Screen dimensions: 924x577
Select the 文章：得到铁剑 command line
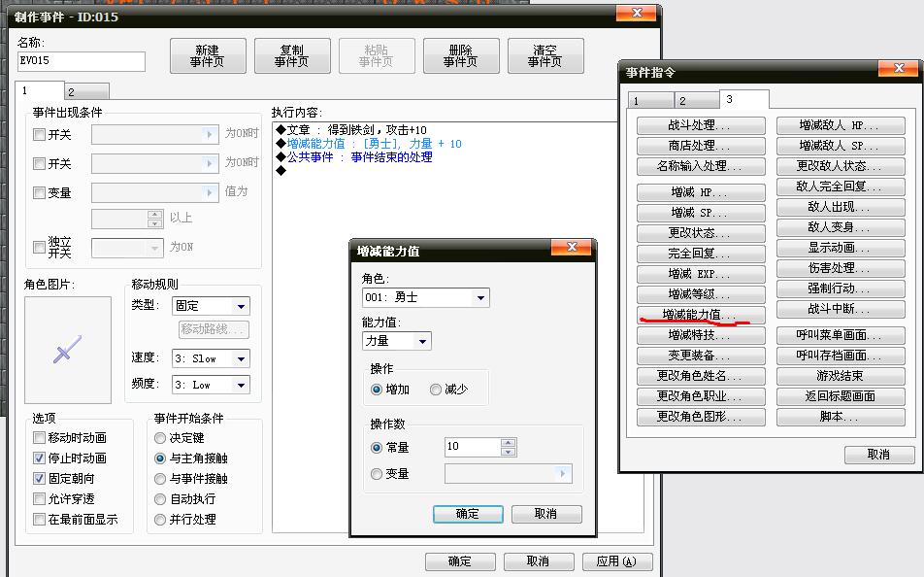[351, 130]
